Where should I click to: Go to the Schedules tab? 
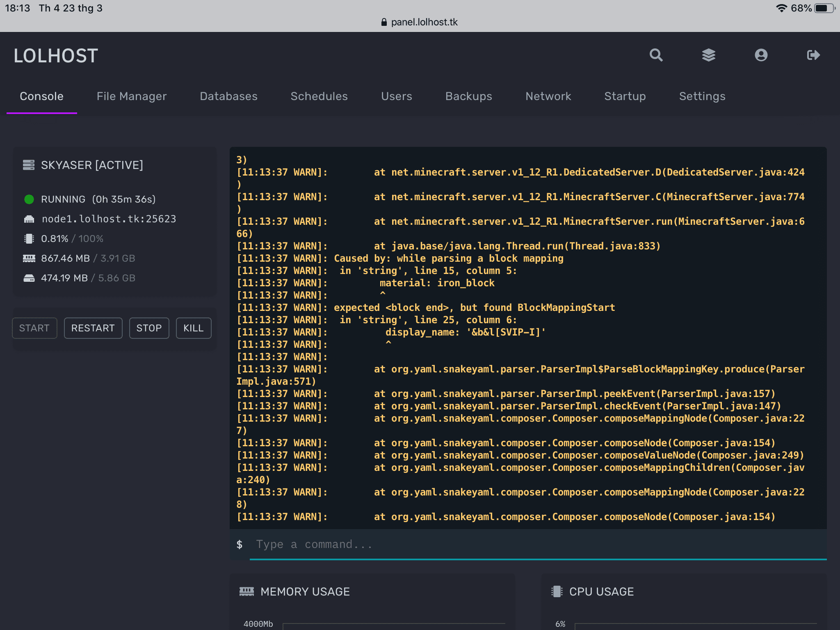point(319,96)
